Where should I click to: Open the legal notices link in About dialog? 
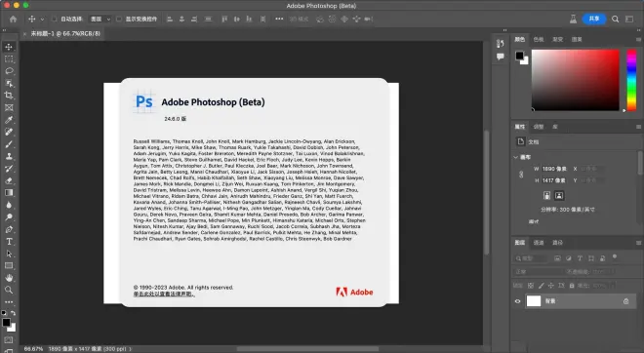(164, 294)
